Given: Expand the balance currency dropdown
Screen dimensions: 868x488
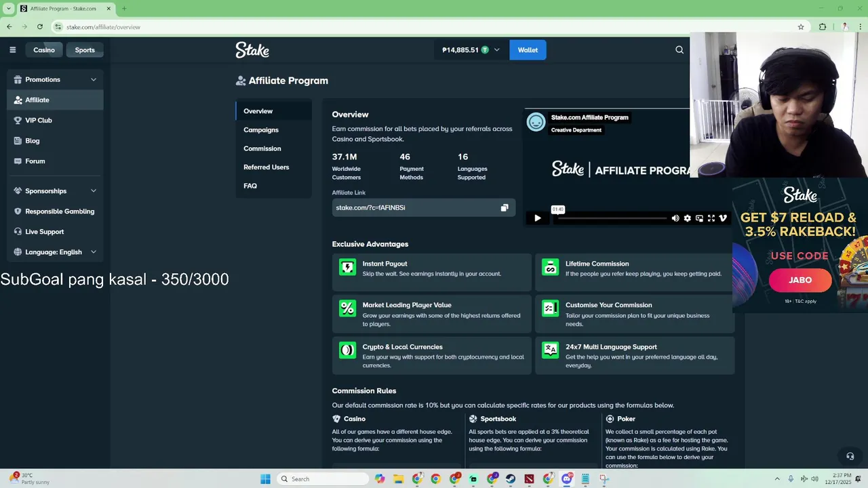Looking at the screenshot, I should pyautogui.click(x=496, y=50).
